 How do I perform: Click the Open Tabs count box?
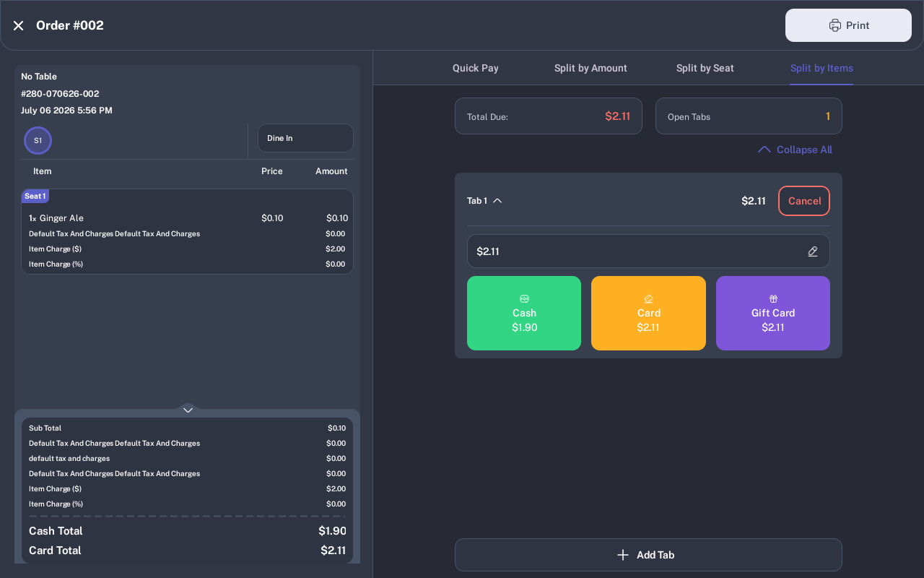(749, 116)
